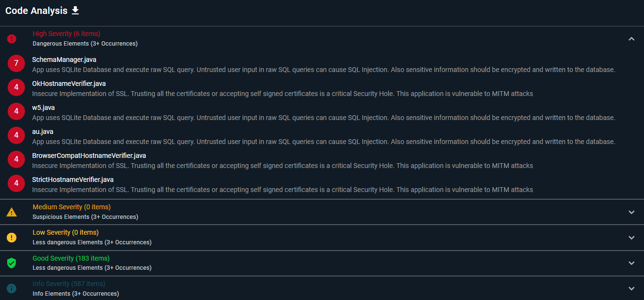644x300 pixels.
Task: Collapse the High Severity section chevron
Action: [x=632, y=39]
